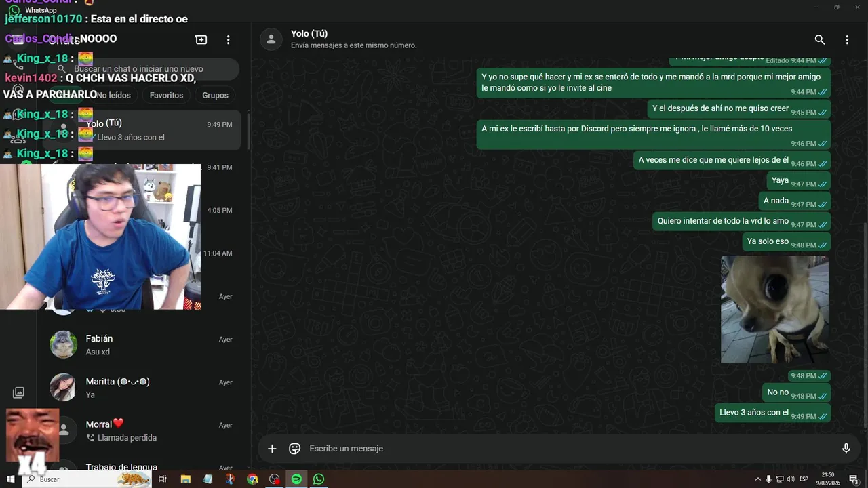
Task: Open the network status tray icon
Action: click(780, 479)
